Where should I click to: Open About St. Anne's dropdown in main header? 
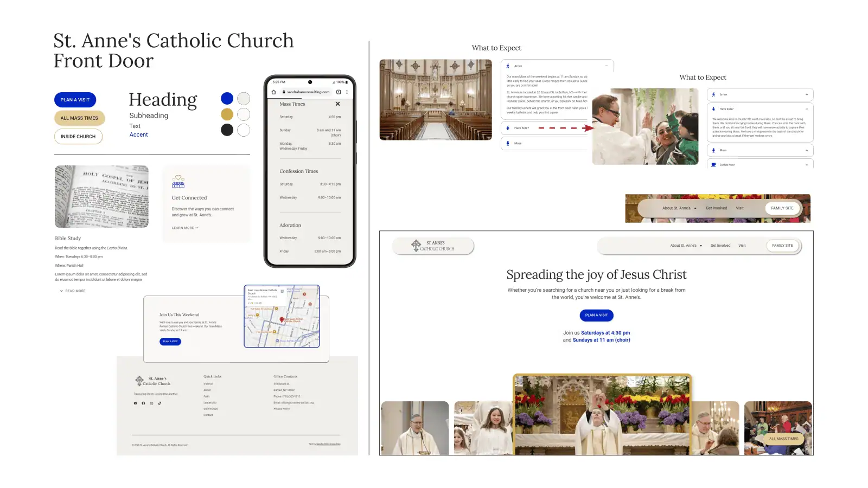pyautogui.click(x=686, y=246)
